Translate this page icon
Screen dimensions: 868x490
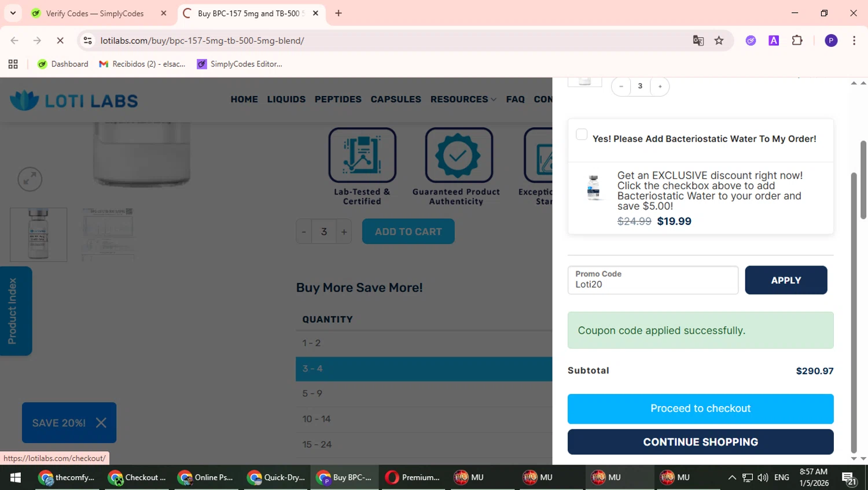698,40
